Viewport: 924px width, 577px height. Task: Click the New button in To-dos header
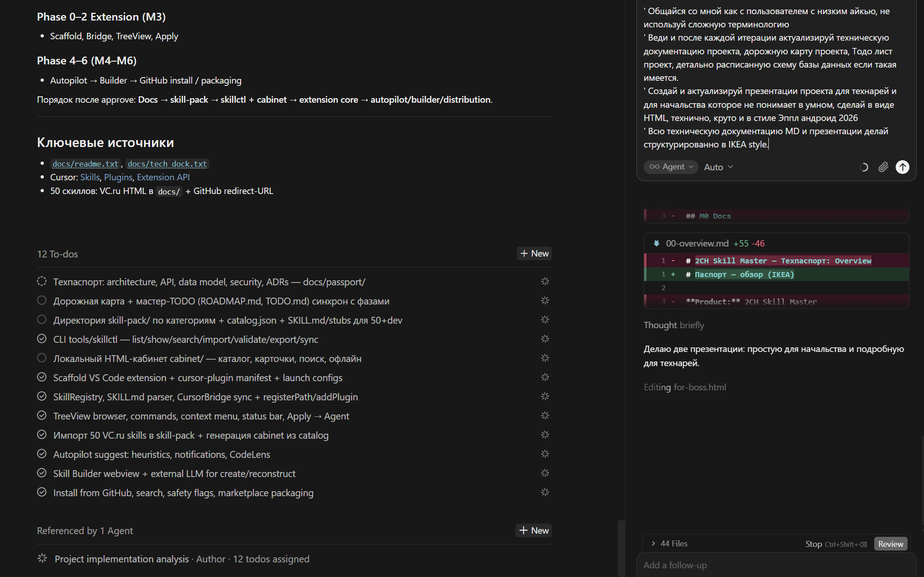click(534, 253)
